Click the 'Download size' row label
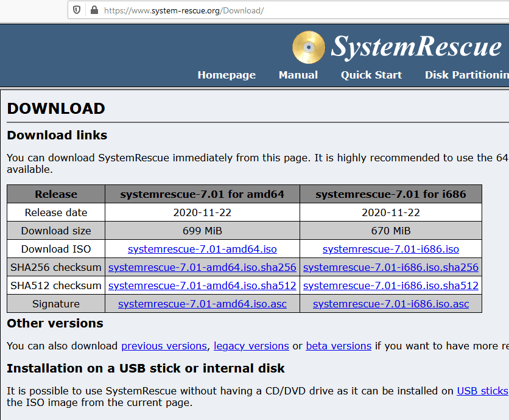The height and width of the screenshot is (420, 509). [x=56, y=231]
